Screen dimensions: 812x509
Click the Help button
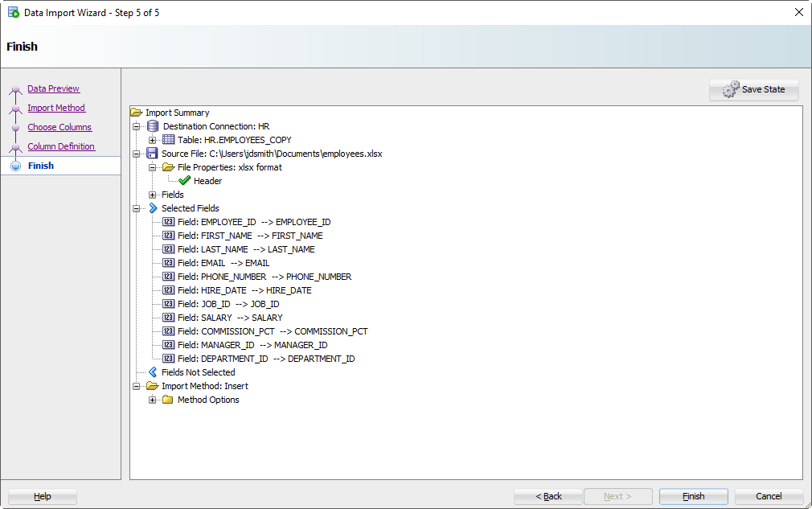click(x=43, y=496)
